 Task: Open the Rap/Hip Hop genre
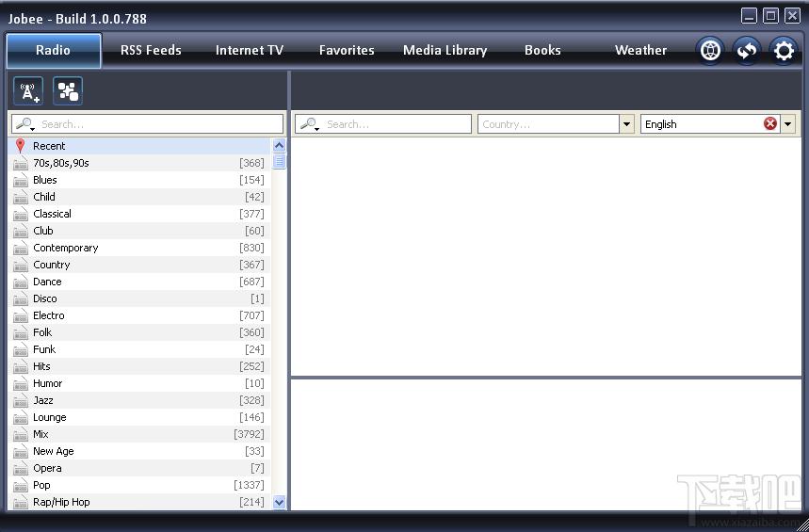click(x=139, y=502)
